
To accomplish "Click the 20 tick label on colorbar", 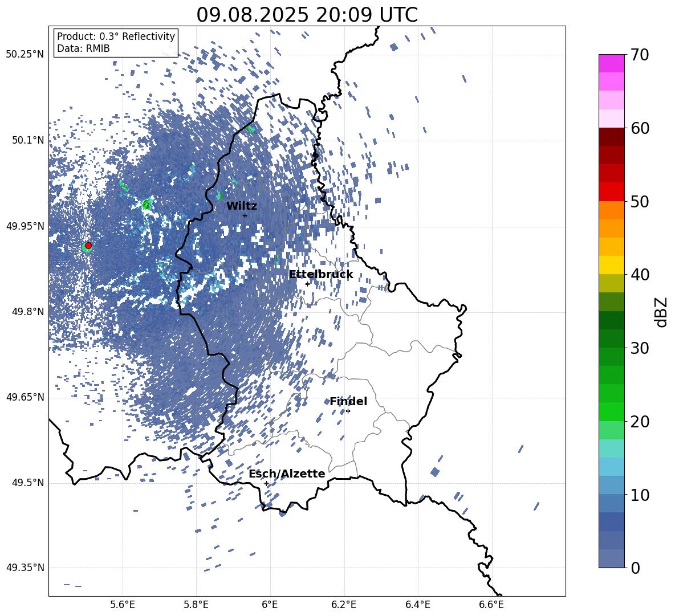I will pyautogui.click(x=640, y=421).
